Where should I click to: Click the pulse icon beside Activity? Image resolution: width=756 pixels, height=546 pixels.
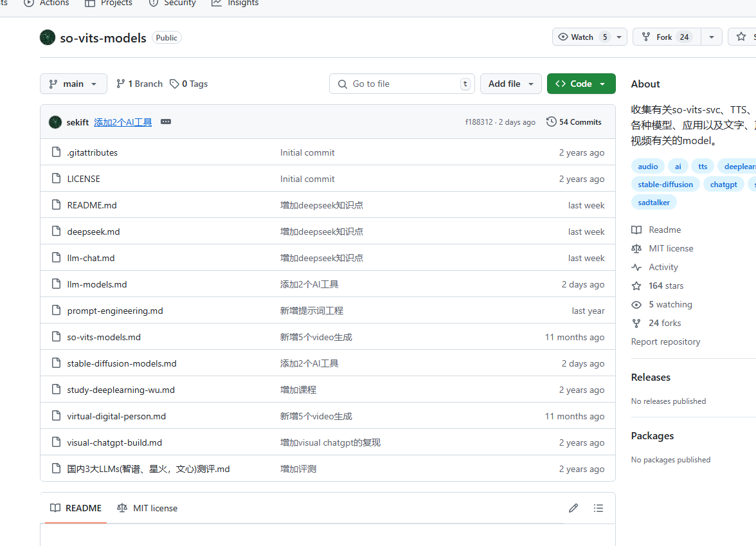point(636,268)
